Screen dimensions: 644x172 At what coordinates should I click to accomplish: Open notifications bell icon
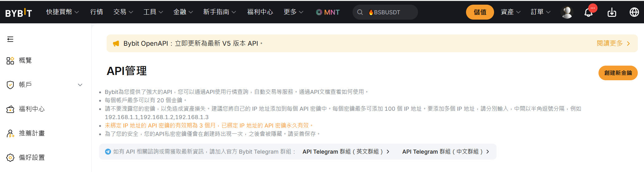[588, 13]
